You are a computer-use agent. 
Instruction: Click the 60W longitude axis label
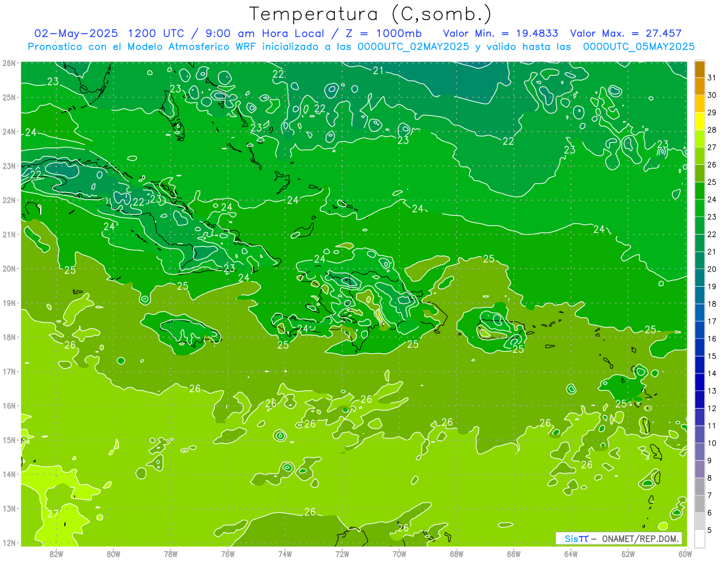coord(686,553)
